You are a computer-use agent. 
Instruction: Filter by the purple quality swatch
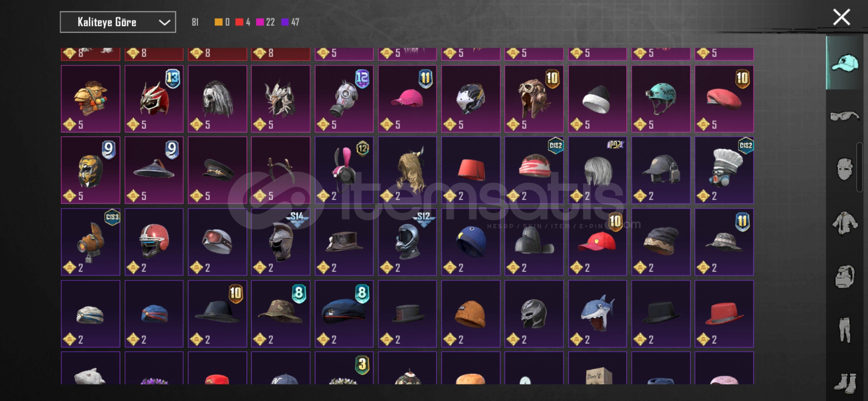tap(285, 22)
